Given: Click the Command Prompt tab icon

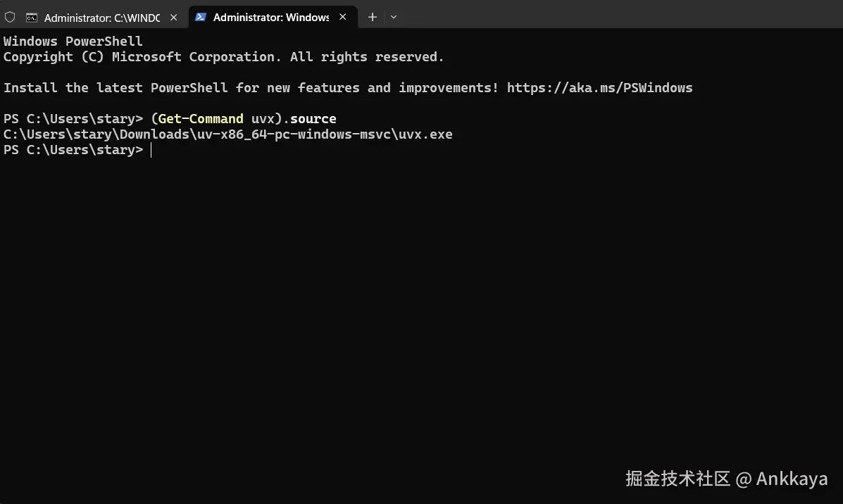Looking at the screenshot, I should 32,18.
